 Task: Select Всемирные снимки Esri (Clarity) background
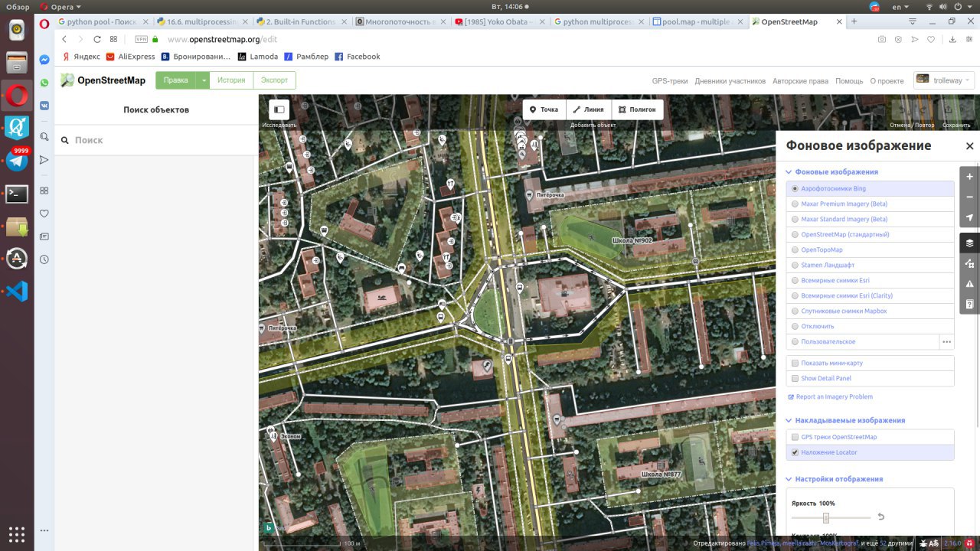871,295
